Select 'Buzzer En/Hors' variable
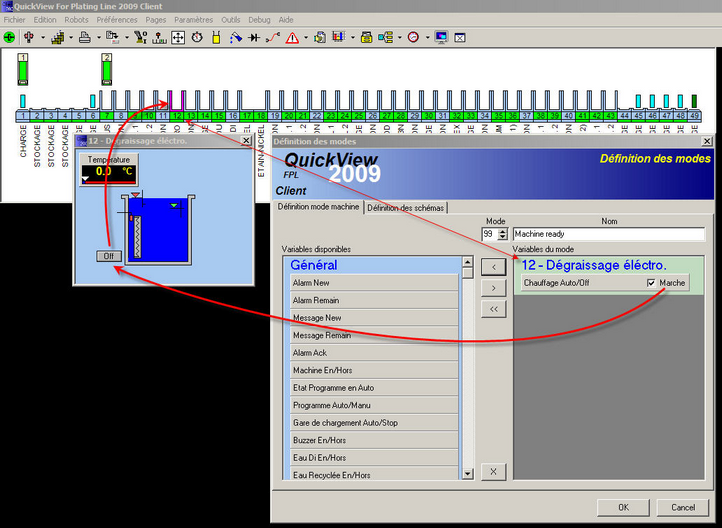722x528 pixels. coord(374,441)
